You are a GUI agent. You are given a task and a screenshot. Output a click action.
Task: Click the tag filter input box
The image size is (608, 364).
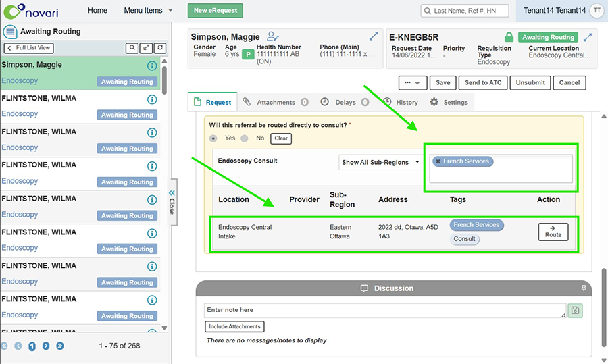click(501, 169)
